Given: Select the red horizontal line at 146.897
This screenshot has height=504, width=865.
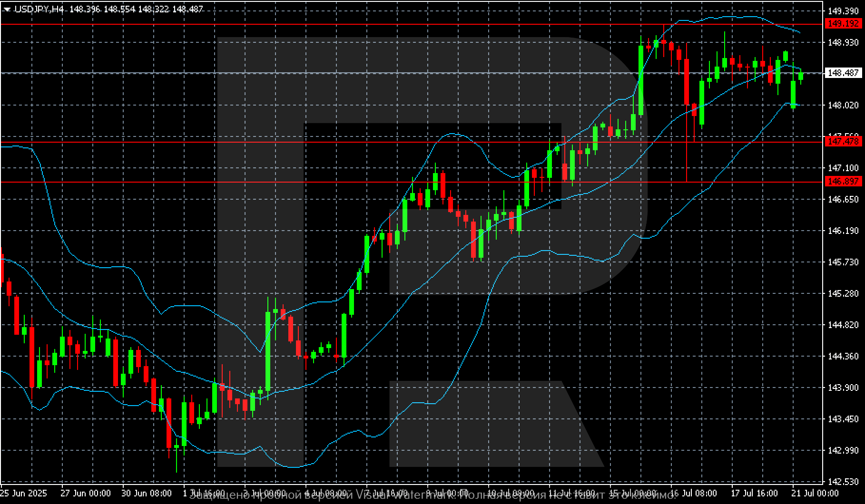Looking at the screenshot, I should point(412,182).
